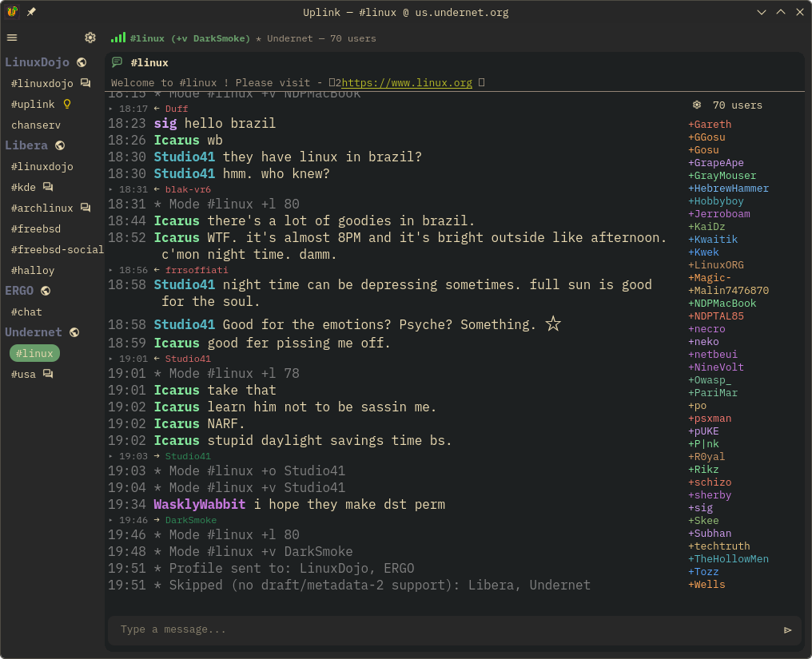Click user +TheHollowMen in user list

(729, 559)
